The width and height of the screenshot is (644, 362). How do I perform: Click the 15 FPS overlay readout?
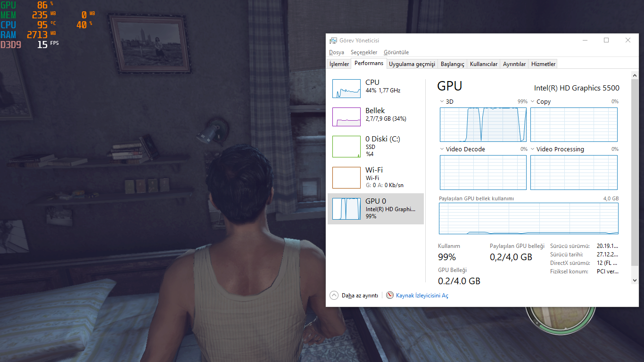48,44
